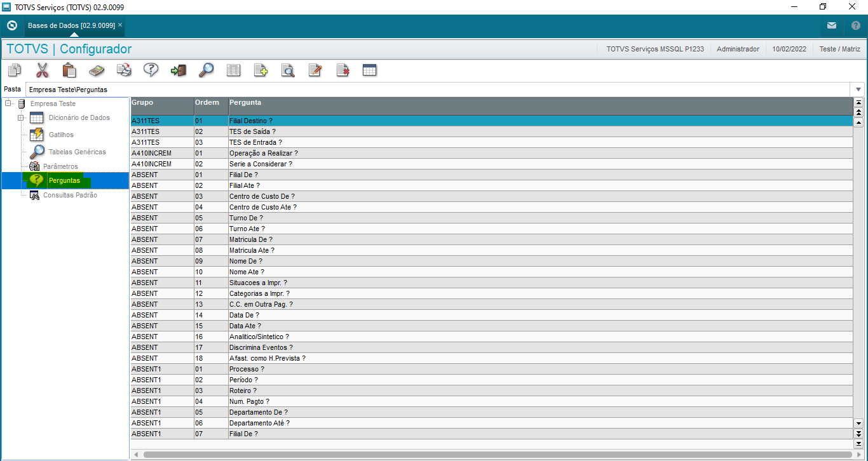Image resolution: width=868 pixels, height=461 pixels.
Task: Click the view record document icon
Action: point(288,70)
